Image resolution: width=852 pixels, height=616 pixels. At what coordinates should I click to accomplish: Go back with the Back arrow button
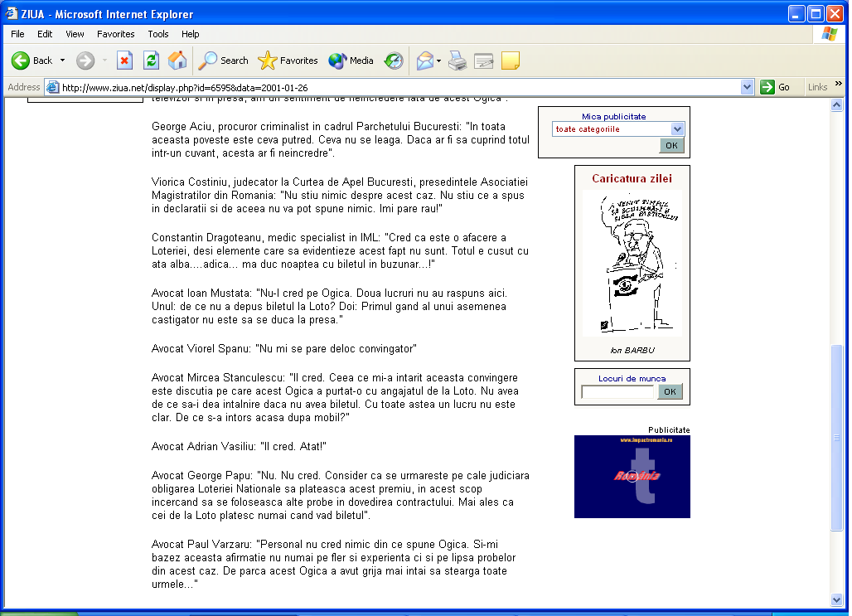coord(32,61)
